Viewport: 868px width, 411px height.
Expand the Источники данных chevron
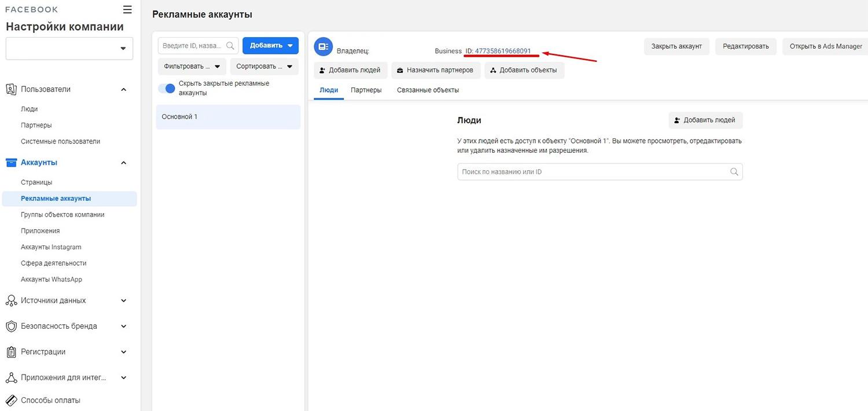[x=123, y=300]
